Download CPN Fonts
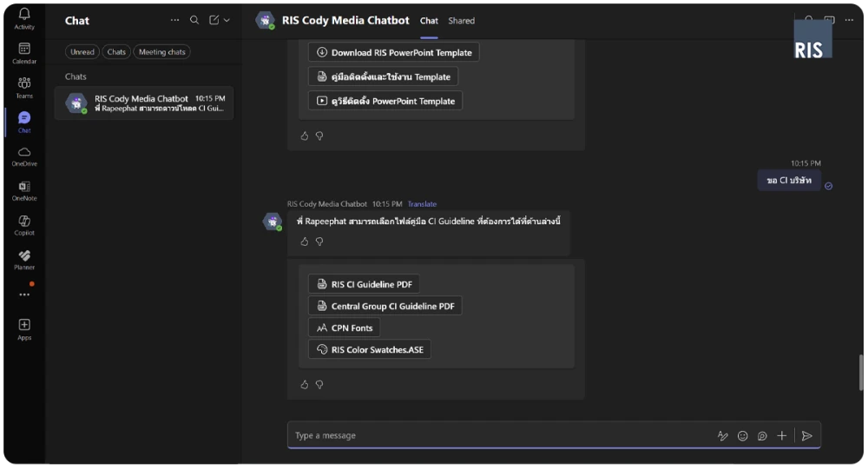Image resolution: width=868 pixels, height=470 pixels. pos(344,328)
